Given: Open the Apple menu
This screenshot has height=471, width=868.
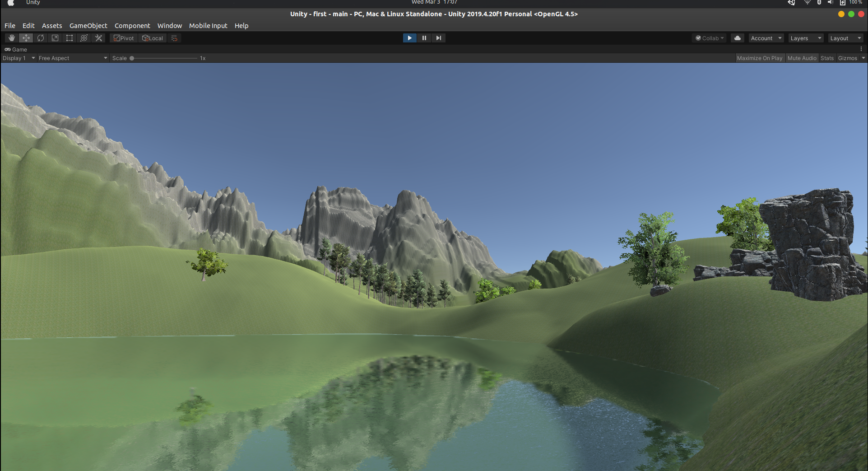Looking at the screenshot, I should coord(11,2).
